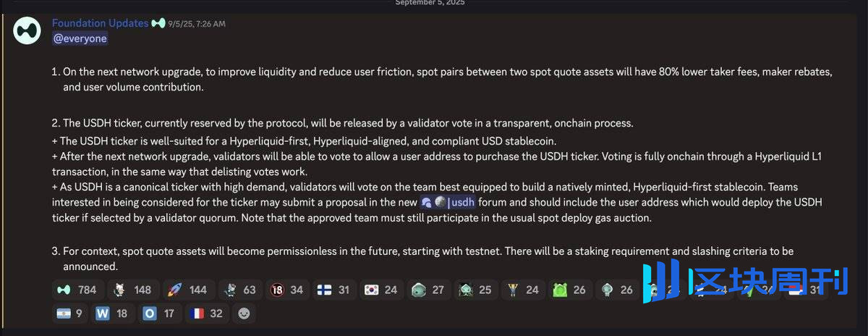Image resolution: width=868 pixels, height=336 pixels.
Task: Click the Hyperliquid logo reaction with 784
Action: (76, 290)
